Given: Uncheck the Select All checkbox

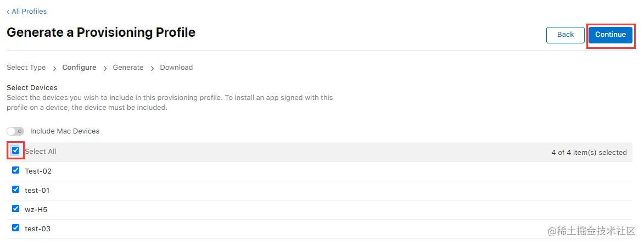Looking at the screenshot, I should tap(15, 151).
